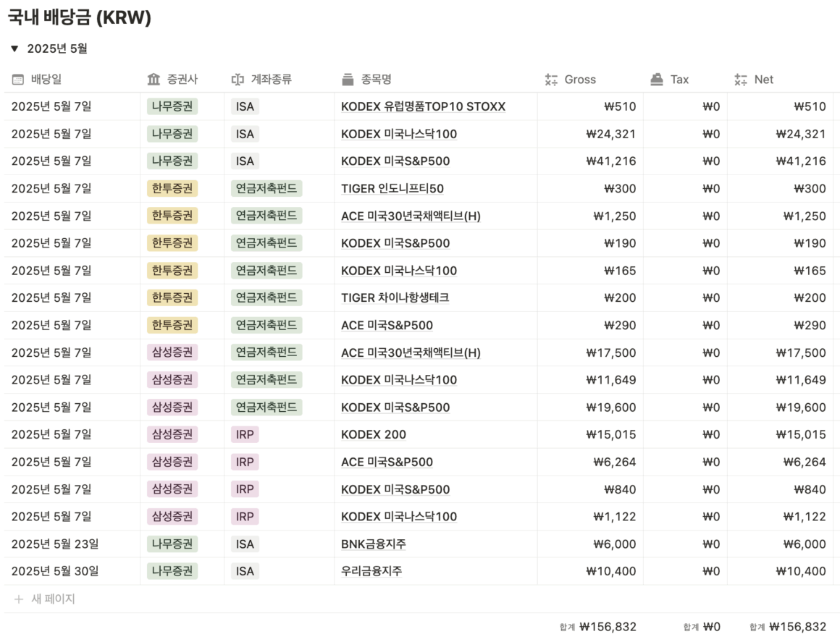Click the ₩11,649 Net cell
The width and height of the screenshot is (840, 642).
pos(780,380)
